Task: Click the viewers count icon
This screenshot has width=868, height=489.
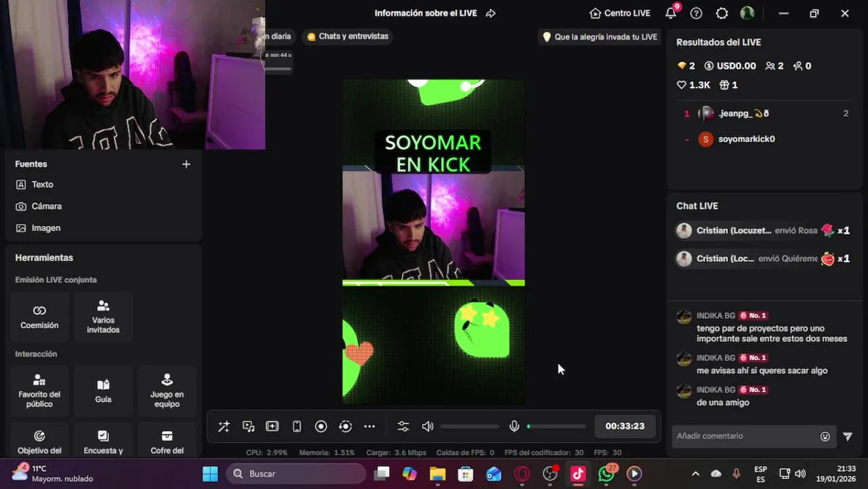Action: coord(774,66)
